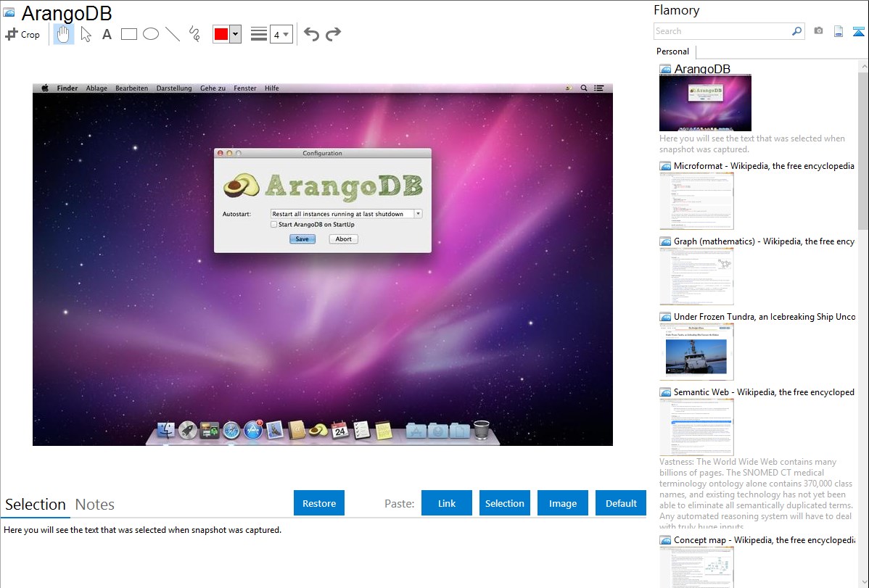Open the Bearbeiten menu
Screen dimensions: 869x588
tap(131, 88)
